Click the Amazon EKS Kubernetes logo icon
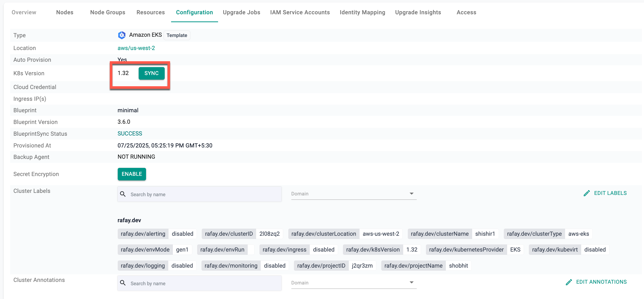The image size is (644, 299). [122, 35]
